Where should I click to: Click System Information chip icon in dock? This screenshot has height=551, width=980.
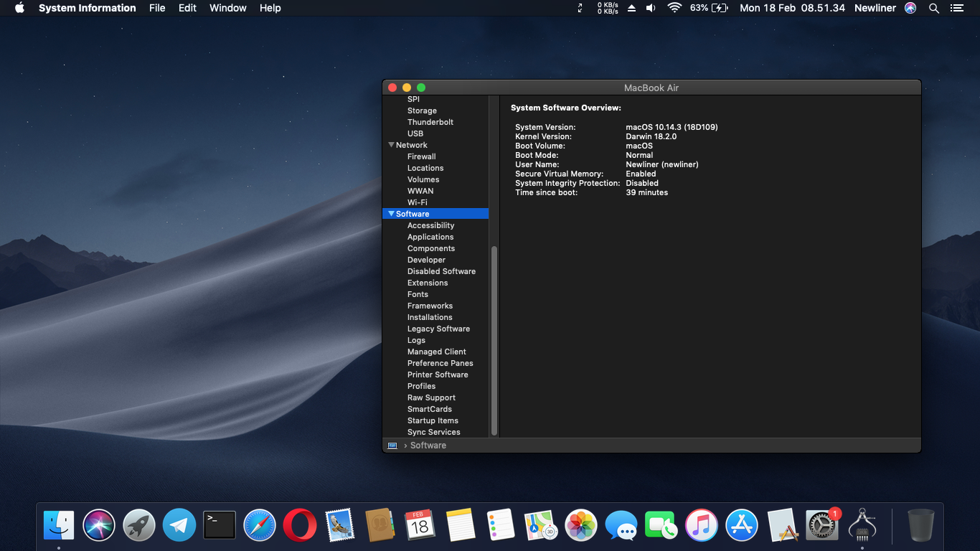point(862,525)
